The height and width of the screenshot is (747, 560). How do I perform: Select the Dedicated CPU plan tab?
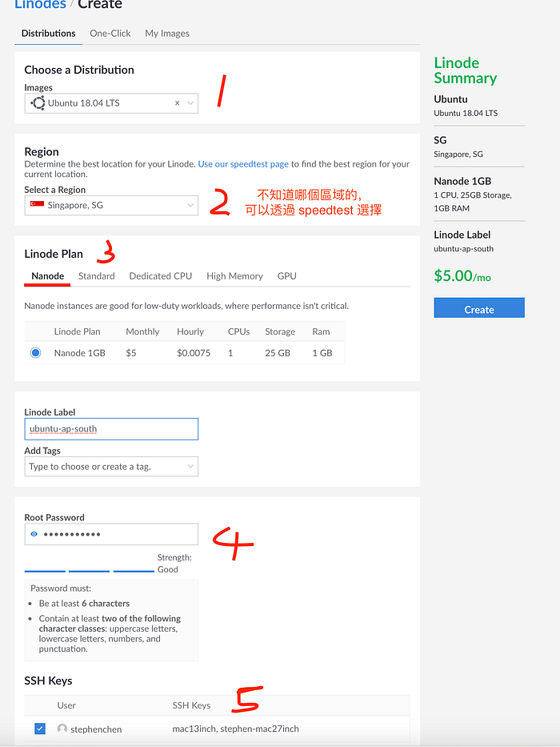[x=161, y=276]
